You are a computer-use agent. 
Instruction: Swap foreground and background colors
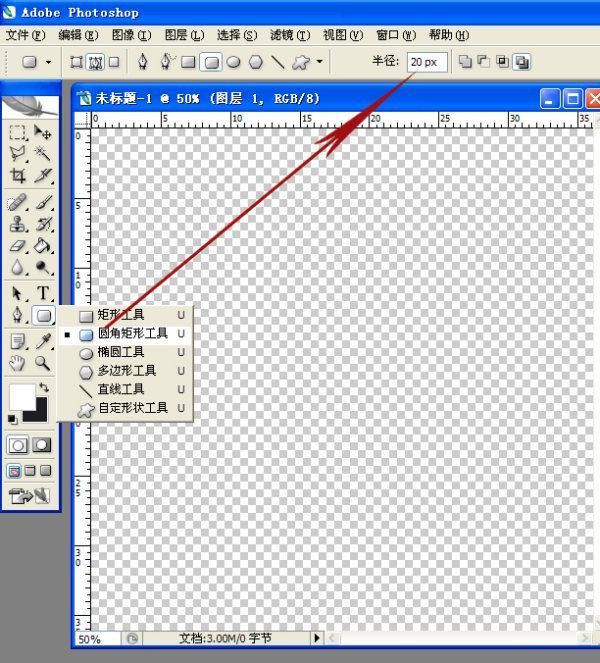(44, 387)
